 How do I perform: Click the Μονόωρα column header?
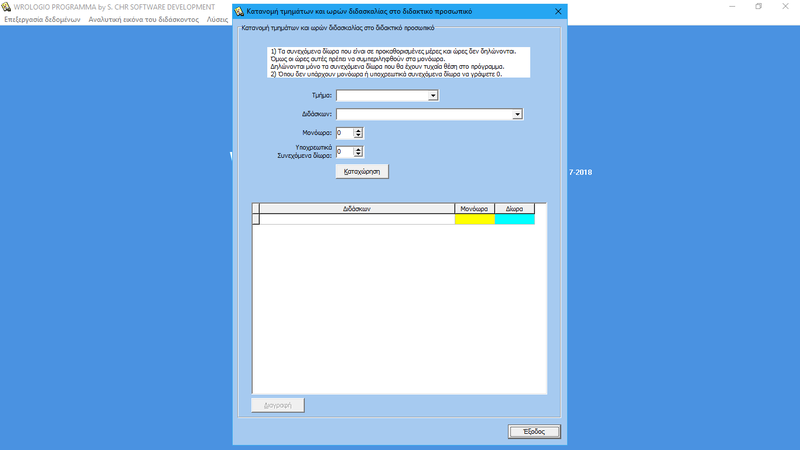pos(474,209)
